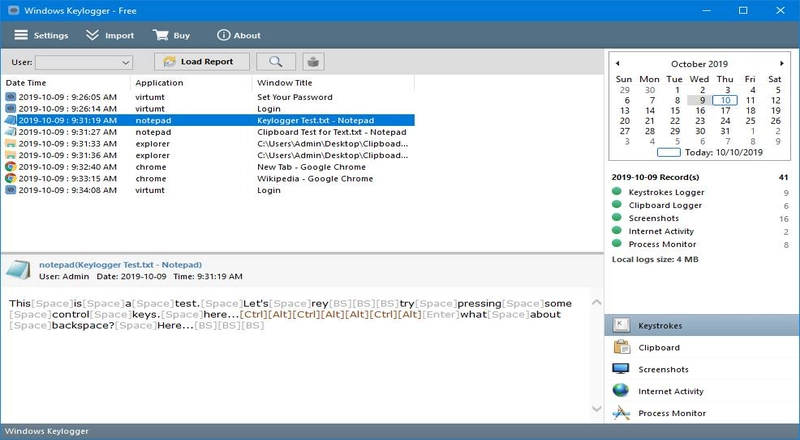Go to next month in calendar

[782, 64]
